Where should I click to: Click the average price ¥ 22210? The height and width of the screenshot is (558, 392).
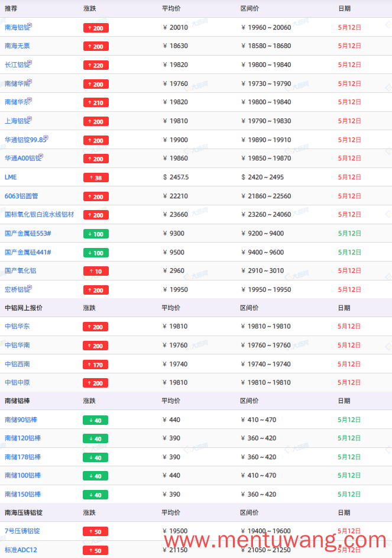coord(176,196)
